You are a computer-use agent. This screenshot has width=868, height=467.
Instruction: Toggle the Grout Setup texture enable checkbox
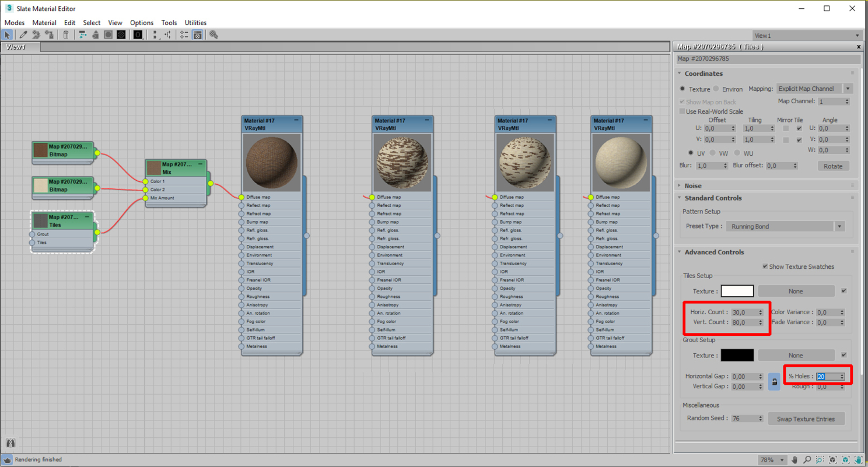point(843,355)
